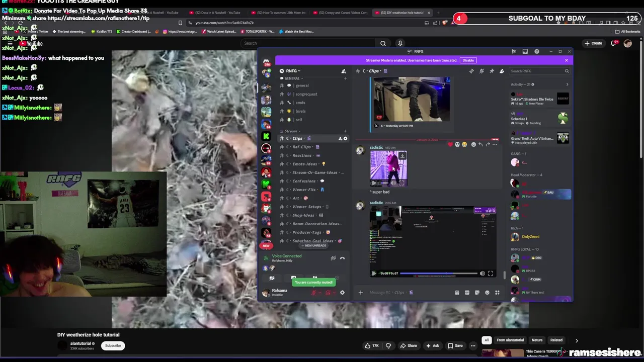This screenshot has width=644, height=362.
Task: Open Discord user settings gear
Action: click(342, 293)
